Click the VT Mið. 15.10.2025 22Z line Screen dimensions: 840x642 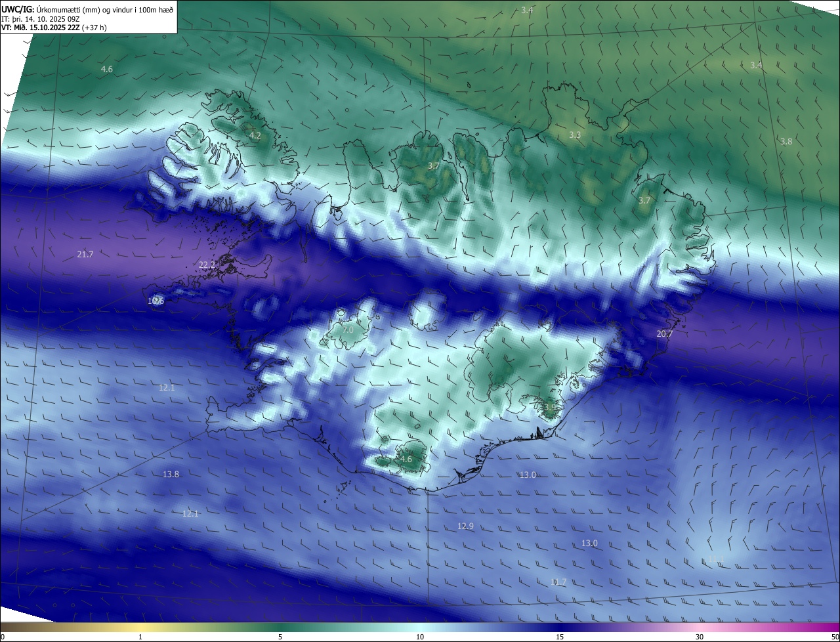[54, 28]
